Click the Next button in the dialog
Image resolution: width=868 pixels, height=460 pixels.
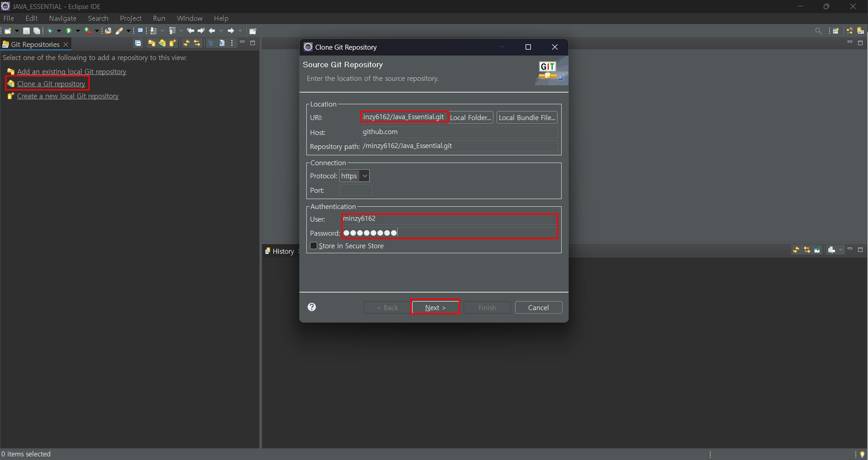pos(435,307)
